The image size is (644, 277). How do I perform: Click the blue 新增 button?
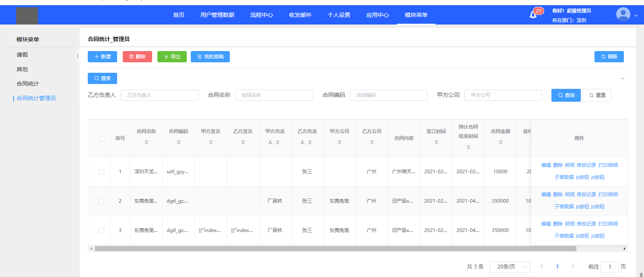(x=102, y=57)
